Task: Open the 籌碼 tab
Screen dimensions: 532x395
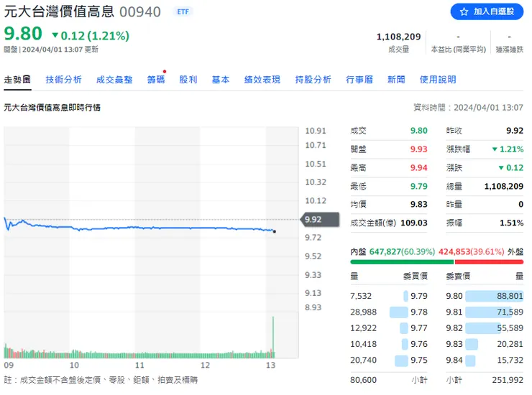Action: [156, 80]
